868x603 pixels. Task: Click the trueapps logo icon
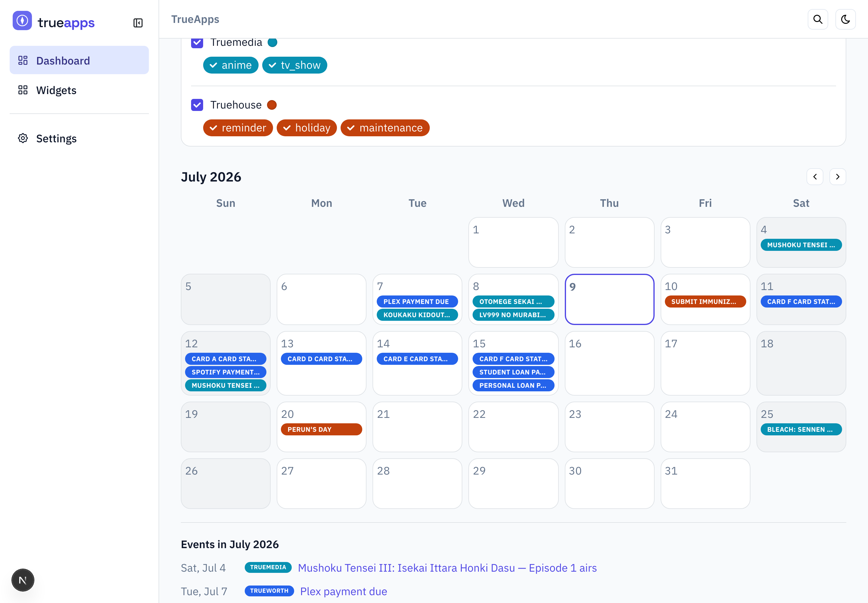tap(22, 21)
